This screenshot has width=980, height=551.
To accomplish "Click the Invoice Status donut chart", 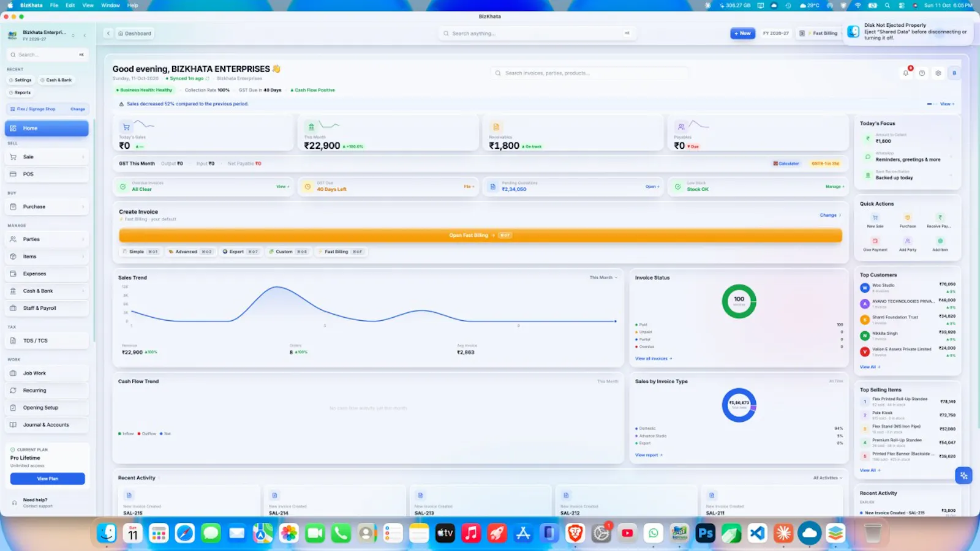I will click(x=739, y=301).
